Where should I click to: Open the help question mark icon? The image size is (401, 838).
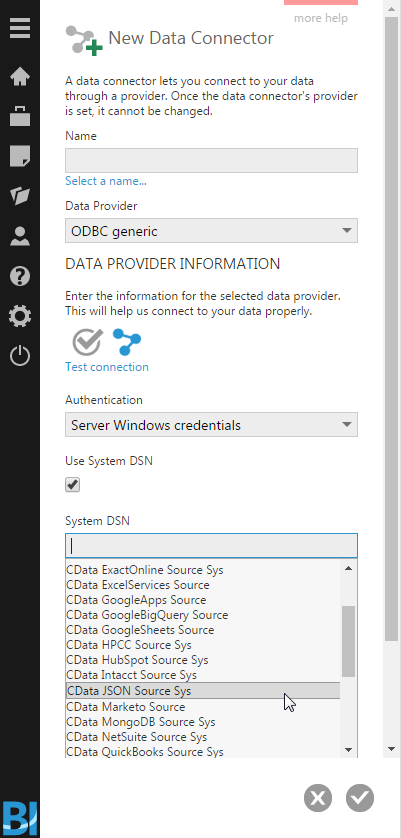click(20, 277)
